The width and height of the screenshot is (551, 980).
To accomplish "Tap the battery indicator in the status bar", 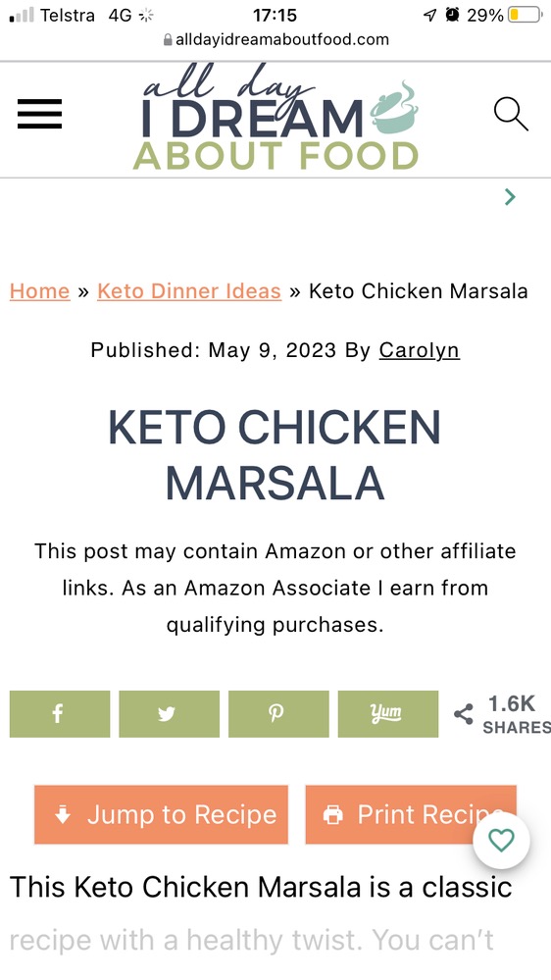I will coord(525,15).
